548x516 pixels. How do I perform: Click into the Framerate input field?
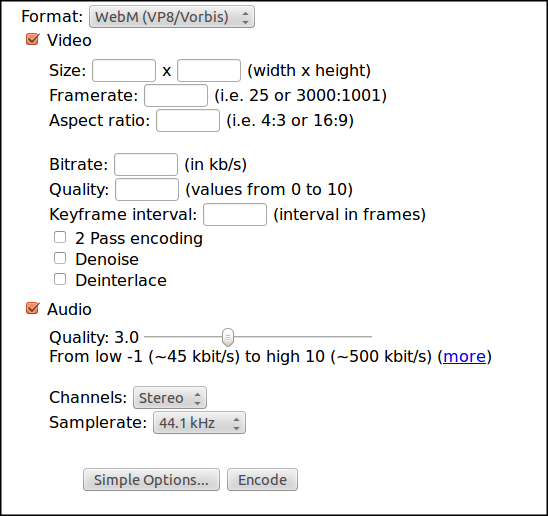176,95
